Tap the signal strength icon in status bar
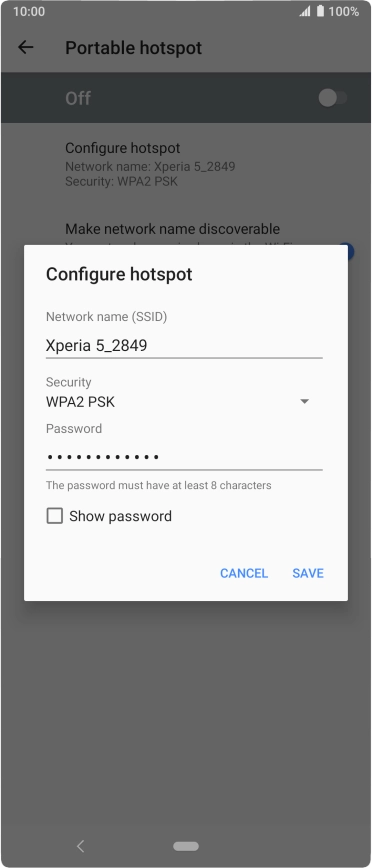The image size is (372, 868). pyautogui.click(x=304, y=12)
